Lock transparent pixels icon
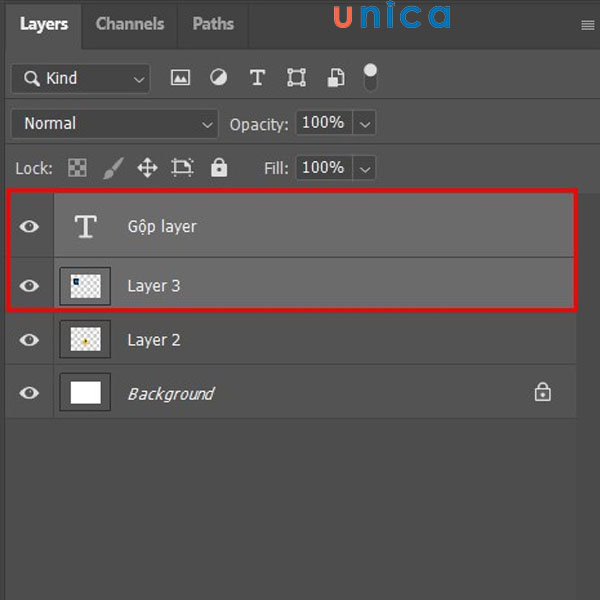This screenshot has width=600, height=600. [x=77, y=168]
